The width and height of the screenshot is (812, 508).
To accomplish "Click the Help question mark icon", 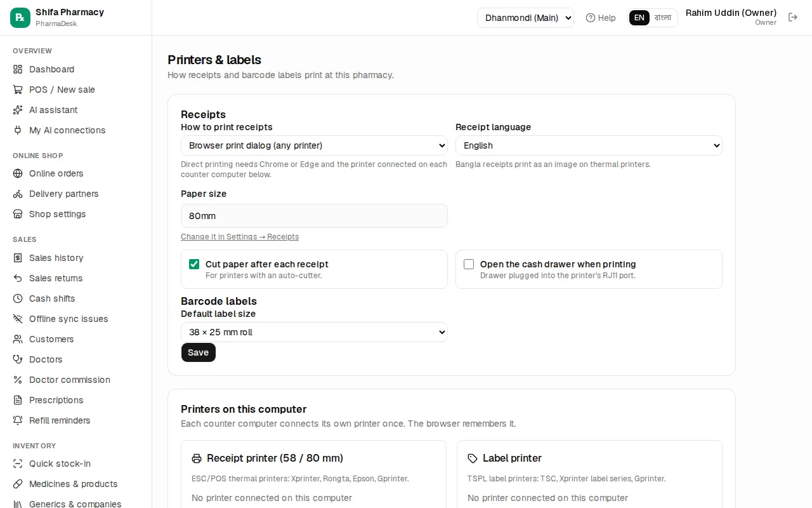I will click(591, 18).
